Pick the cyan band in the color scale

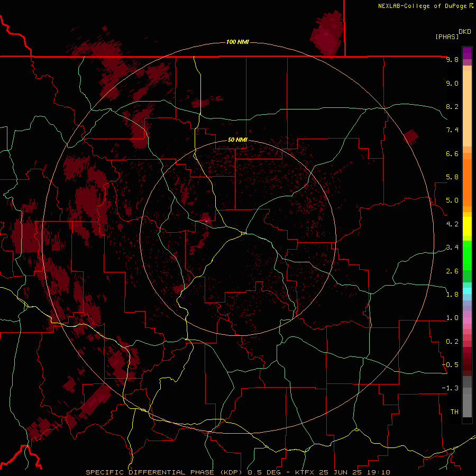pyautogui.click(x=467, y=291)
